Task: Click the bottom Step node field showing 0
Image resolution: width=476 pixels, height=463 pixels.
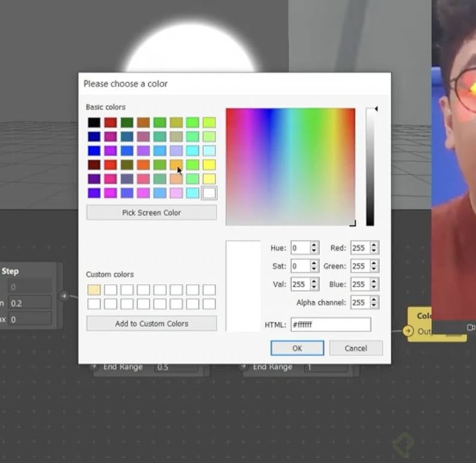Action: click(x=29, y=319)
